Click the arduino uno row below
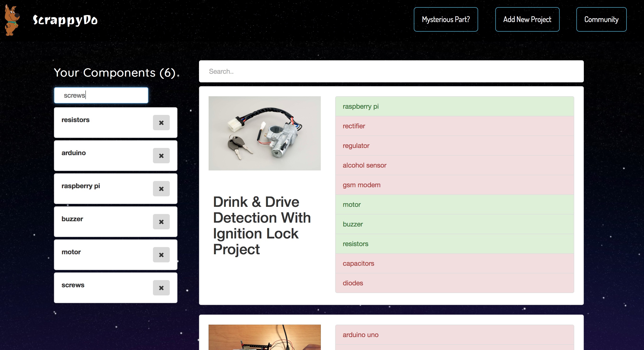 (x=454, y=335)
